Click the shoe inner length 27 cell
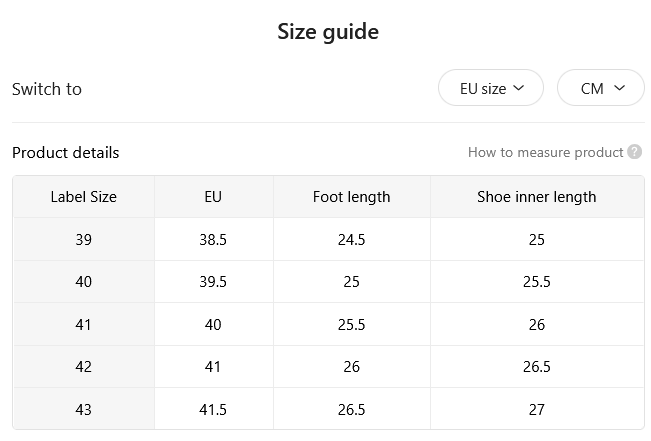The image size is (651, 441). coord(537,409)
